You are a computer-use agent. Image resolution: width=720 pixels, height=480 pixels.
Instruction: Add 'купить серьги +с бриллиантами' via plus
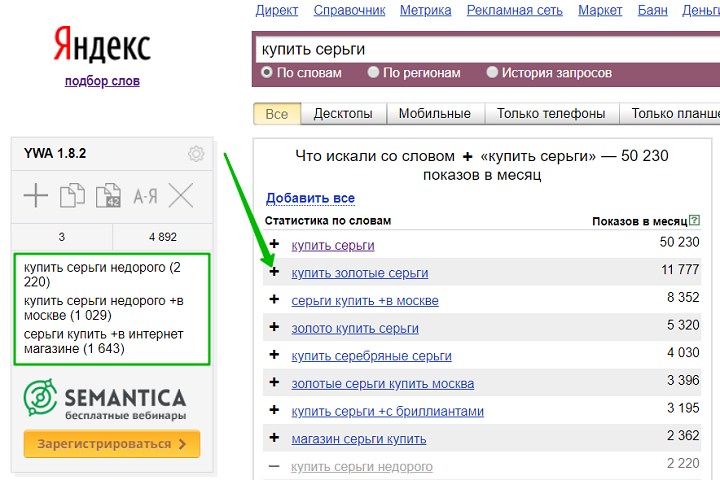274,410
